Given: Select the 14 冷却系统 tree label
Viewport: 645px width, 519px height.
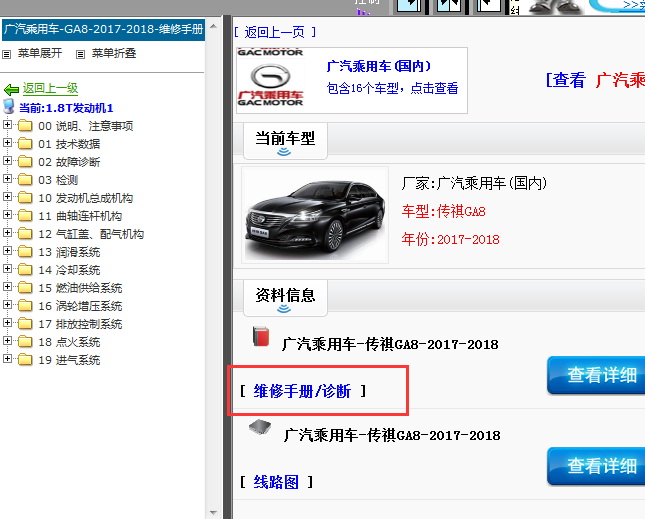Looking at the screenshot, I should coord(69,270).
